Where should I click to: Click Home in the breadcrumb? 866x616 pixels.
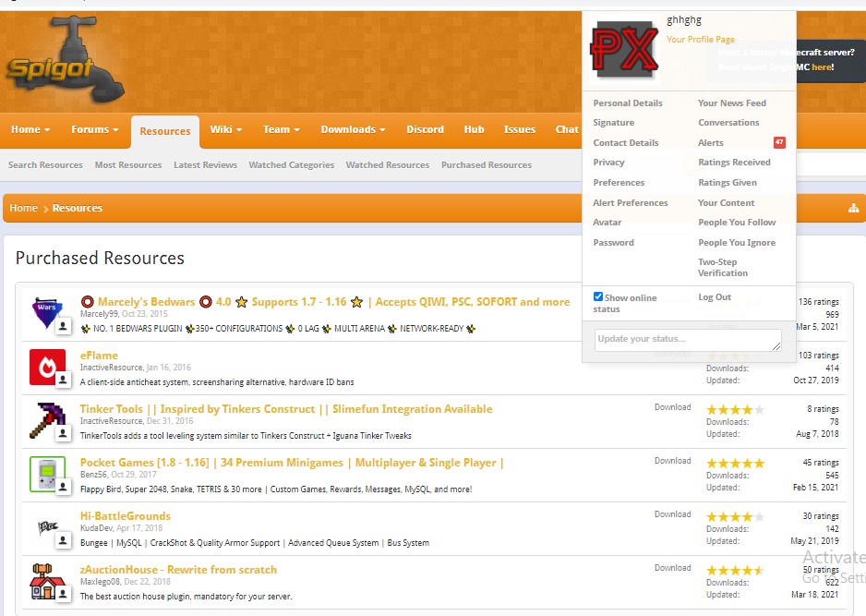23,208
